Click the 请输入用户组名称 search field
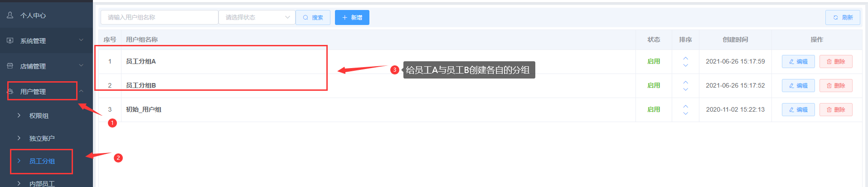This screenshot has height=187, width=868. click(x=159, y=17)
